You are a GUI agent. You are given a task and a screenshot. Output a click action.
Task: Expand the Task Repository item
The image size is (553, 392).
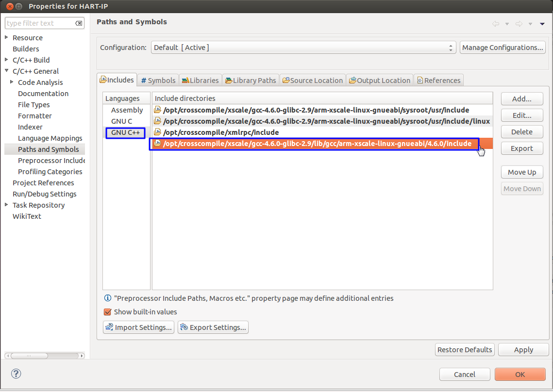pos(7,205)
